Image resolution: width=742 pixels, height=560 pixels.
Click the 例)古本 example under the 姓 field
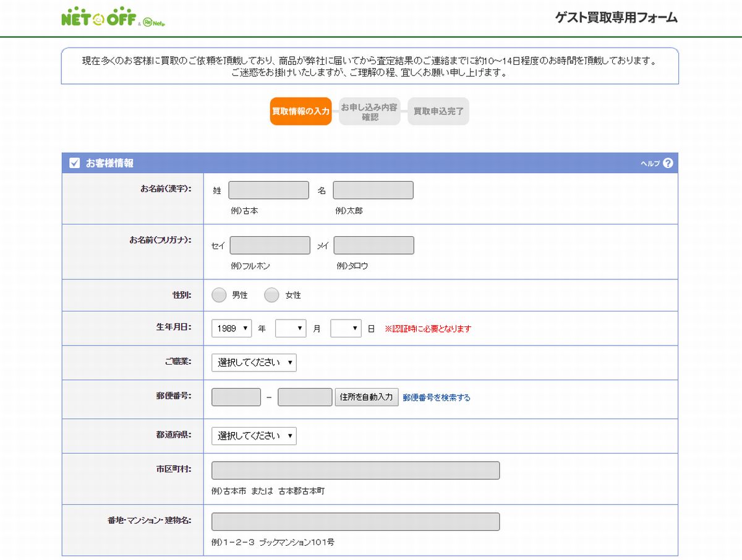click(244, 211)
